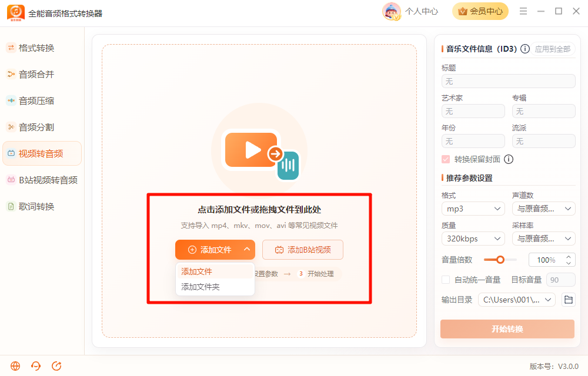The height and width of the screenshot is (376, 588).
Task: Click the folder icon to browse output directory
Action: (x=569, y=300)
